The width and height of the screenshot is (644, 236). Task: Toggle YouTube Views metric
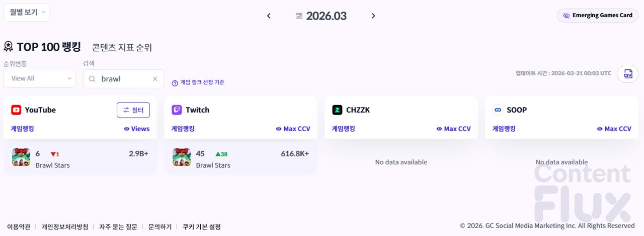point(137,129)
